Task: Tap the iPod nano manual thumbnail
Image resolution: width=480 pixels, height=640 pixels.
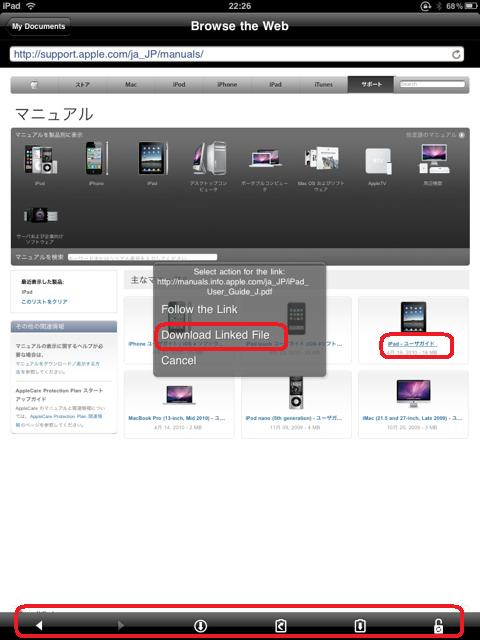Action: point(296,393)
